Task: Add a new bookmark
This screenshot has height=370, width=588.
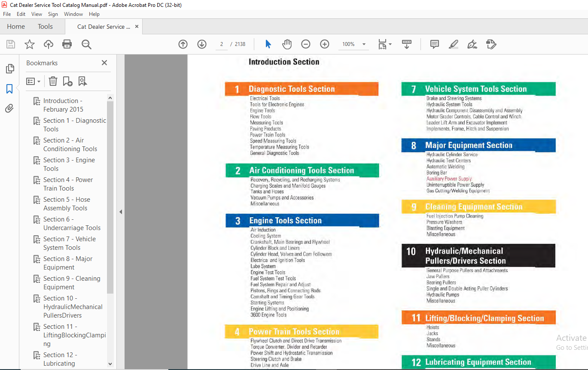Action: (x=67, y=81)
